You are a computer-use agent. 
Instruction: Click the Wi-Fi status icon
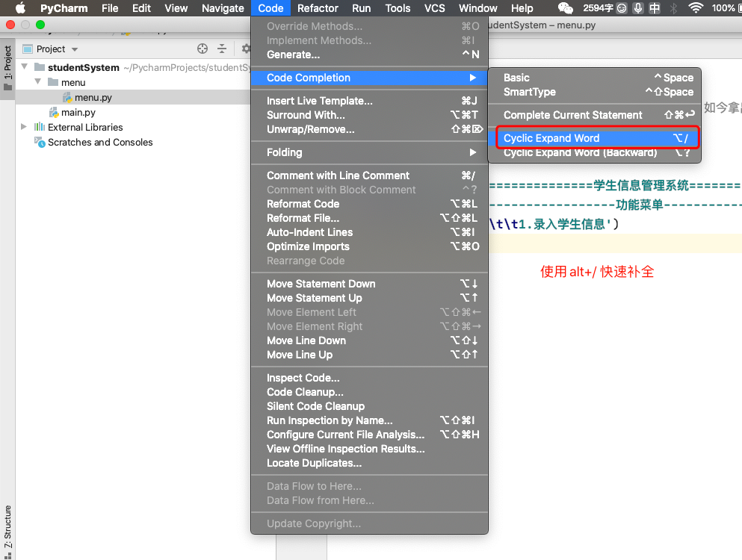(x=695, y=8)
